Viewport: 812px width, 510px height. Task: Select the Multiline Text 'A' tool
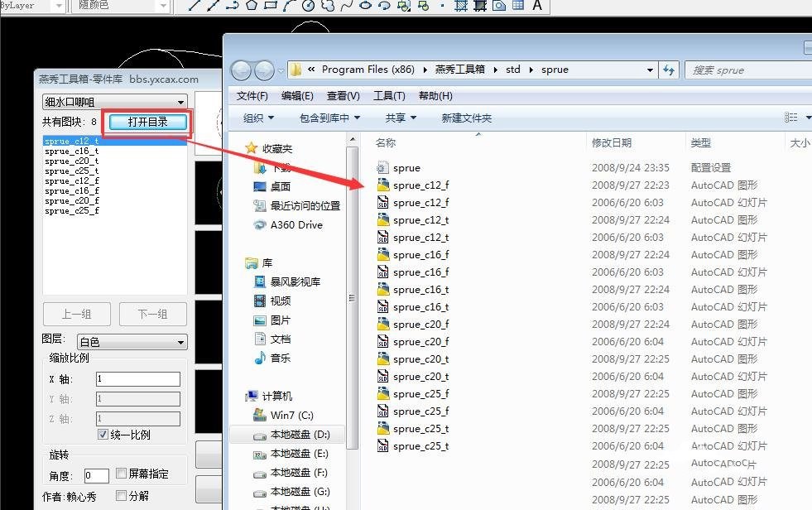pos(537,6)
